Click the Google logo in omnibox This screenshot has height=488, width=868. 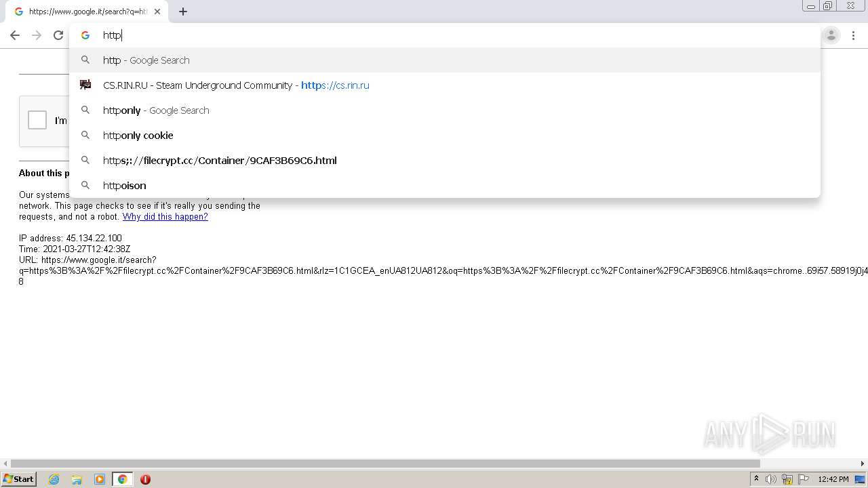pyautogui.click(x=85, y=35)
